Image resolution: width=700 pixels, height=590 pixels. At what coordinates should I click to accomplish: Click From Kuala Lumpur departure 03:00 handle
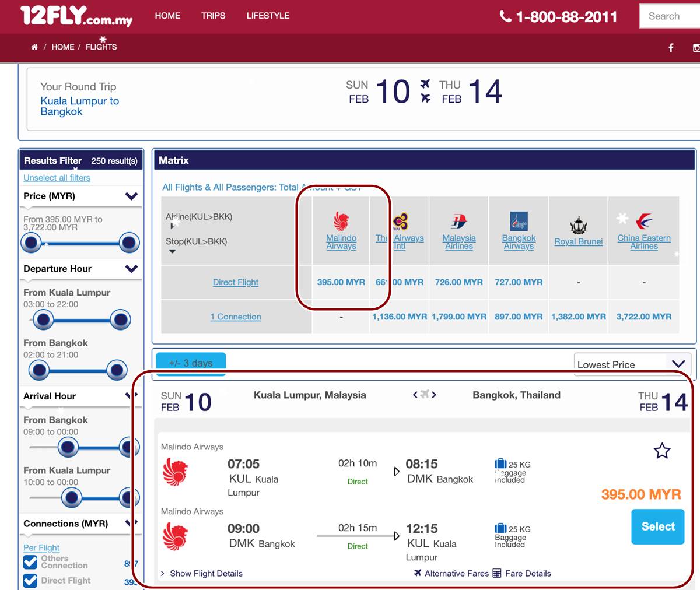(x=43, y=319)
